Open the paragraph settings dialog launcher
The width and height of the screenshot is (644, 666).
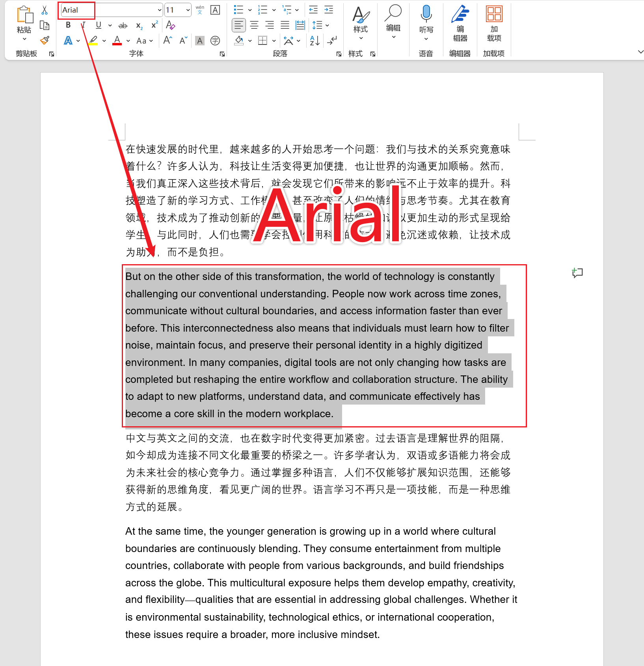(338, 54)
